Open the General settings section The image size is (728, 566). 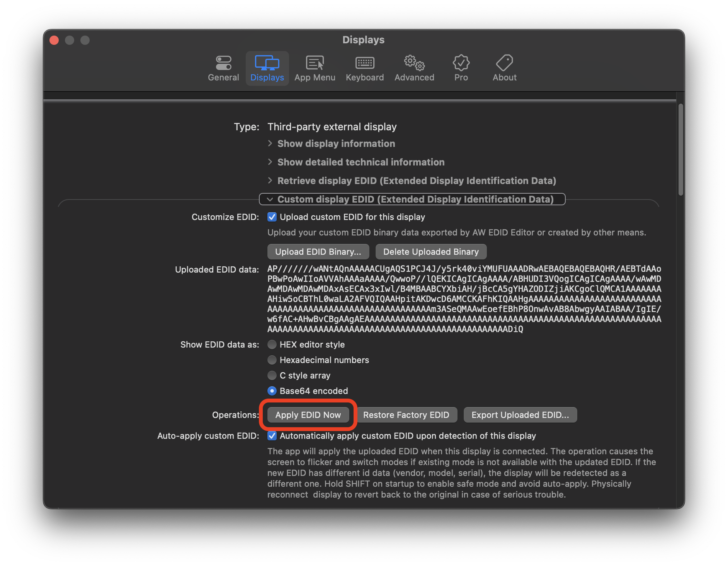[223, 68]
